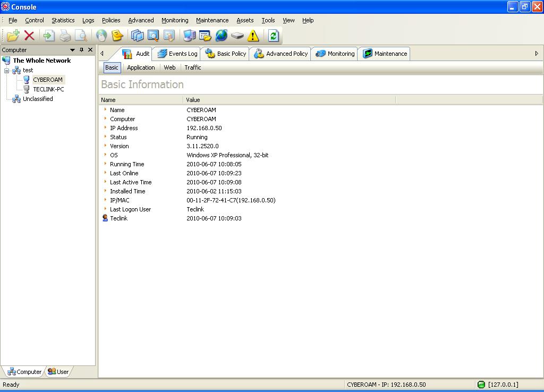Viewport: 544px width, 392px height.
Task: Open the Tools menu
Action: tap(268, 20)
